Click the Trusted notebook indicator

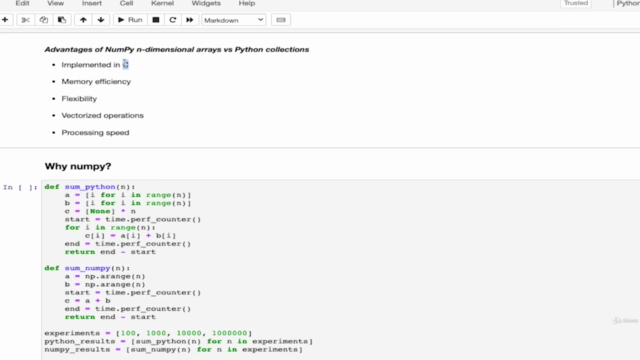point(576,3)
